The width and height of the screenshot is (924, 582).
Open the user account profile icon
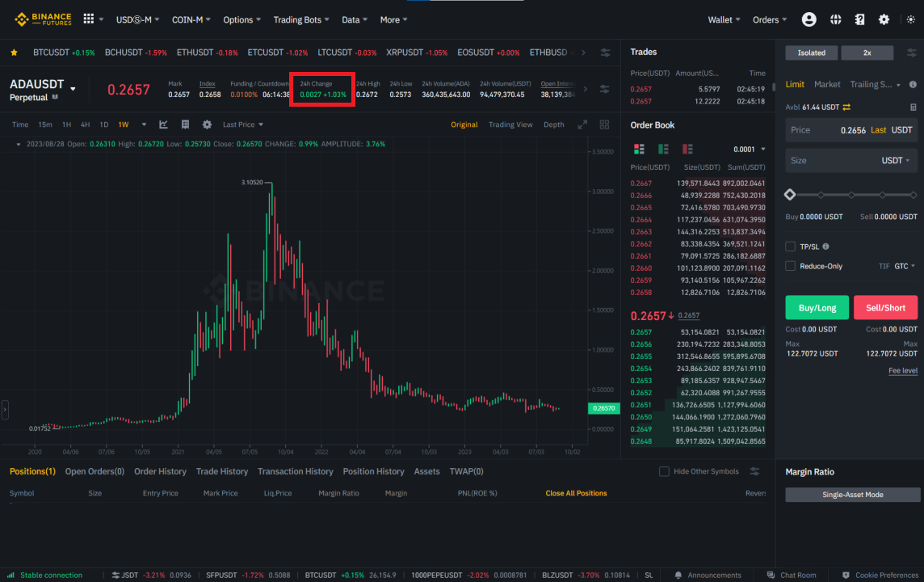809,19
